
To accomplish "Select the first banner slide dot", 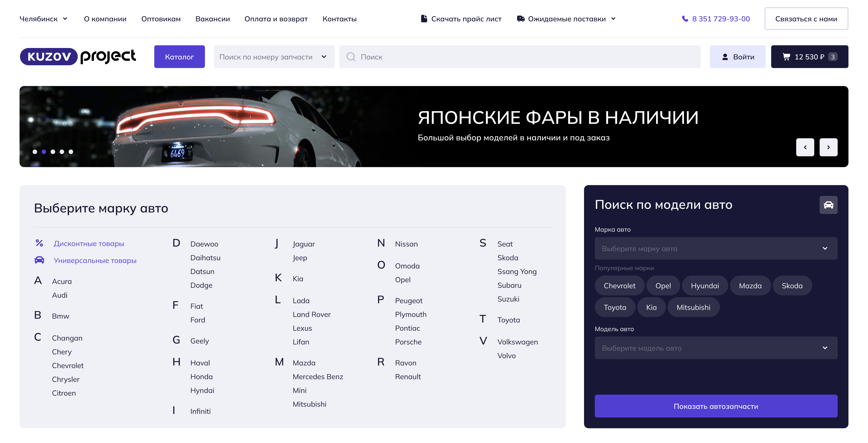I will 35,152.
